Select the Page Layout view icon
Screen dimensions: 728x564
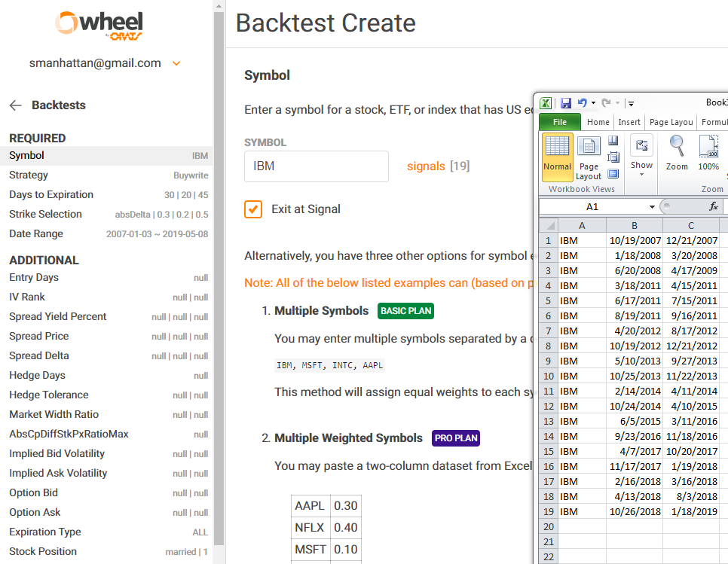(x=589, y=148)
